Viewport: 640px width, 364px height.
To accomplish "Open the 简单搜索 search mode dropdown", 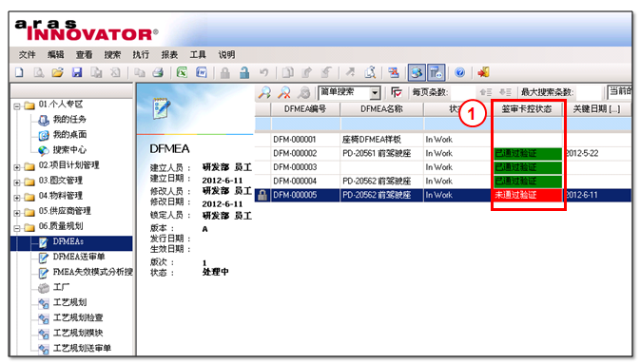I will tap(375, 93).
